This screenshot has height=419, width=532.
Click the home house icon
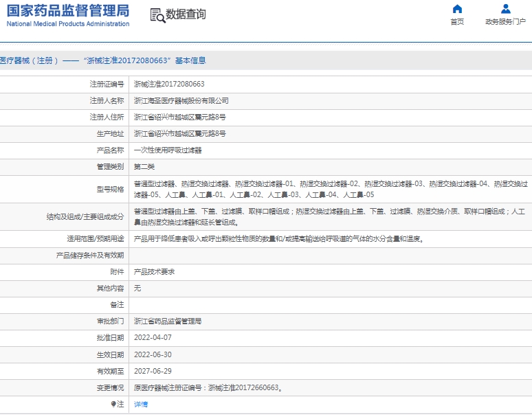(457, 9)
